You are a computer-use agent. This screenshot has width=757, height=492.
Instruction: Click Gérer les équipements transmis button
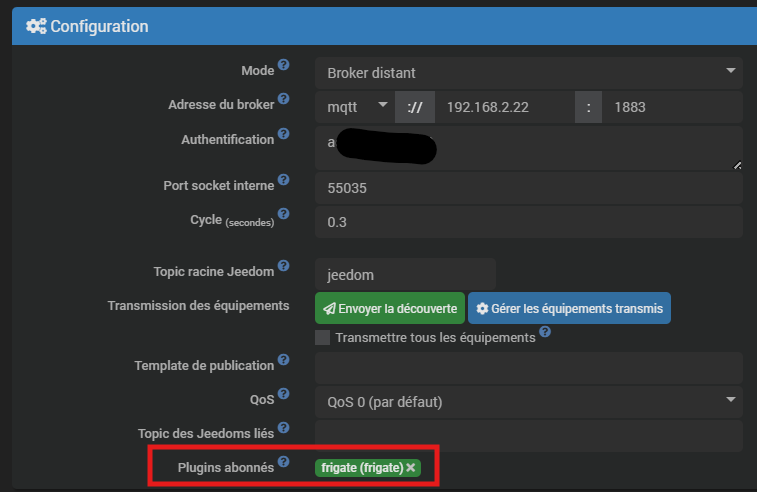[569, 308]
